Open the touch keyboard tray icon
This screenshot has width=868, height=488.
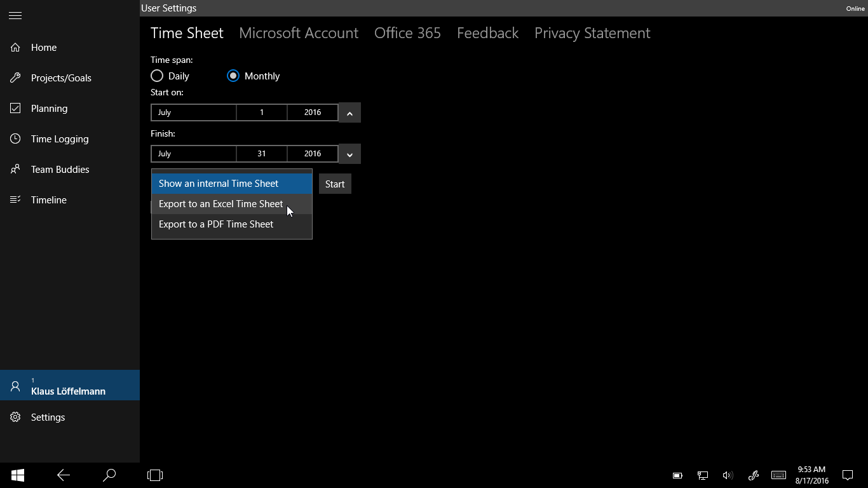(778, 475)
